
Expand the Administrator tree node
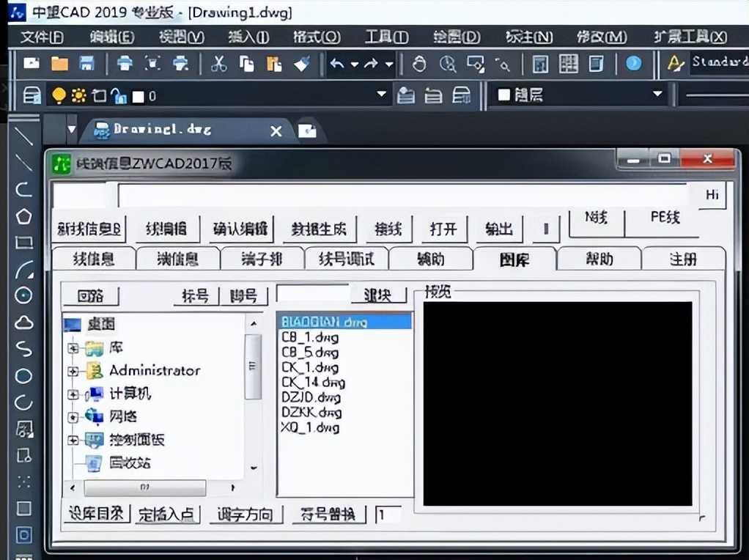72,371
